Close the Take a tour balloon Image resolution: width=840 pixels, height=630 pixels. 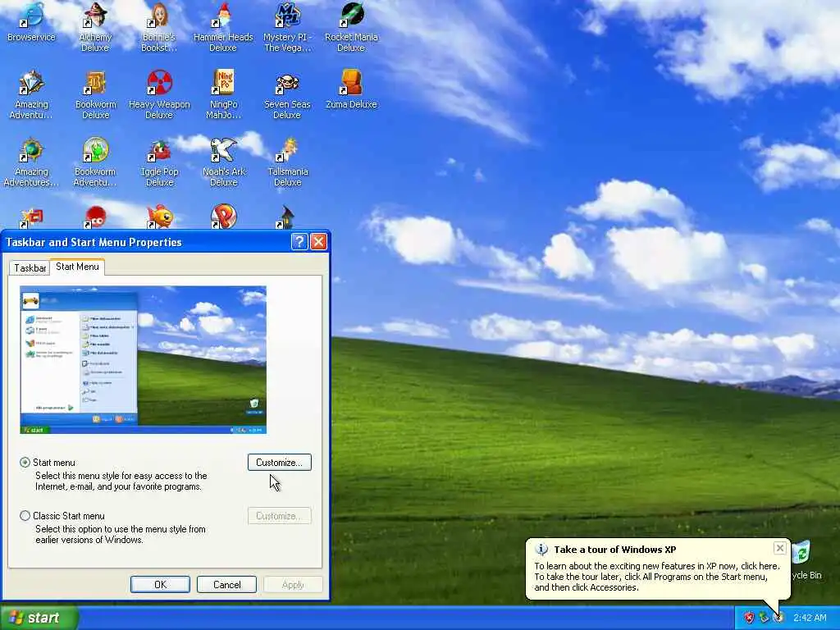coord(780,548)
